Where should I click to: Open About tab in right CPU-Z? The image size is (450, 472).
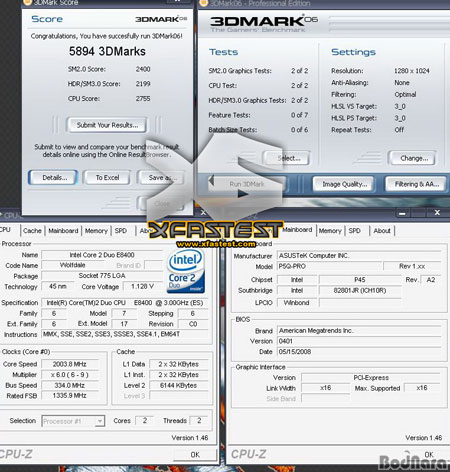point(382,231)
